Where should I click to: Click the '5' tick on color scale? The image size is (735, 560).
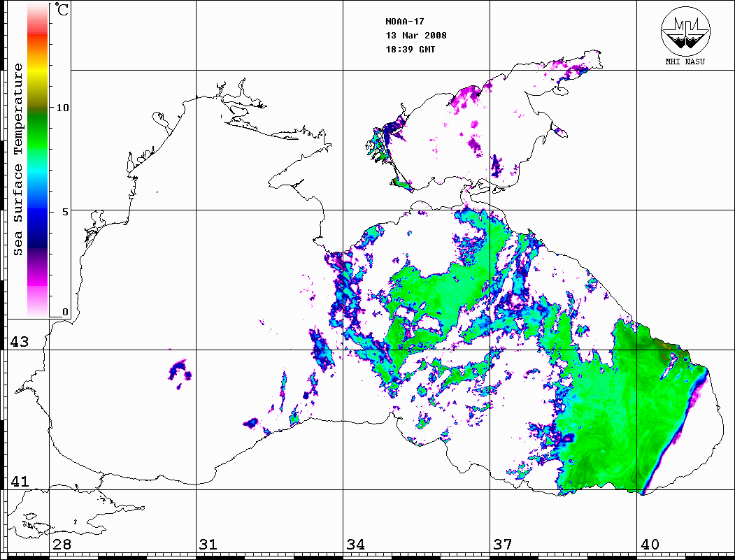click(x=65, y=211)
